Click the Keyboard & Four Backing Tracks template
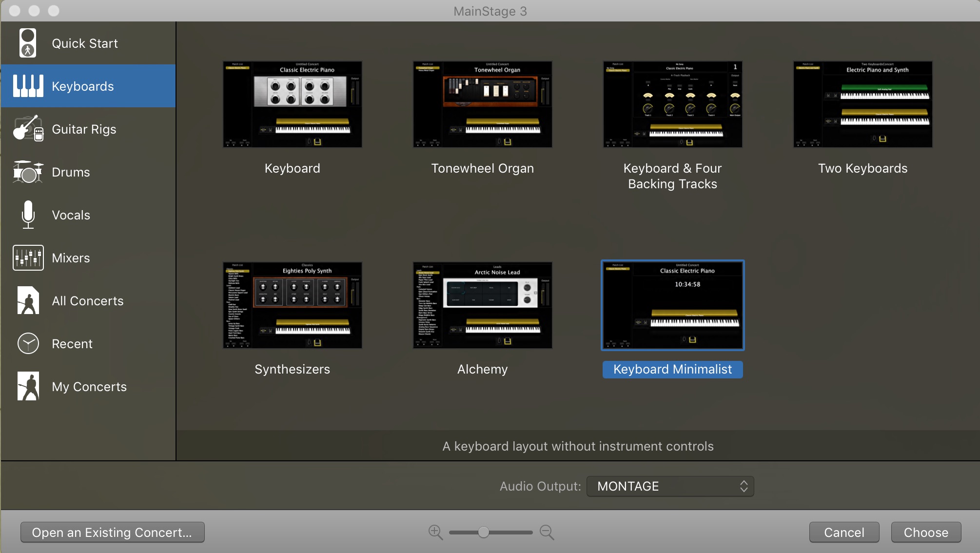This screenshot has height=553, width=980. [x=672, y=104]
